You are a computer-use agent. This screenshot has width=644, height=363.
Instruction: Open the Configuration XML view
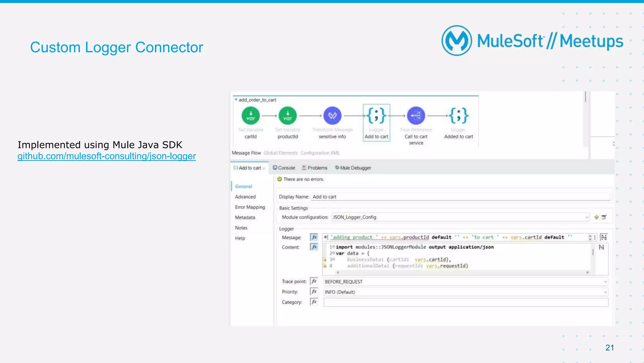(x=320, y=153)
